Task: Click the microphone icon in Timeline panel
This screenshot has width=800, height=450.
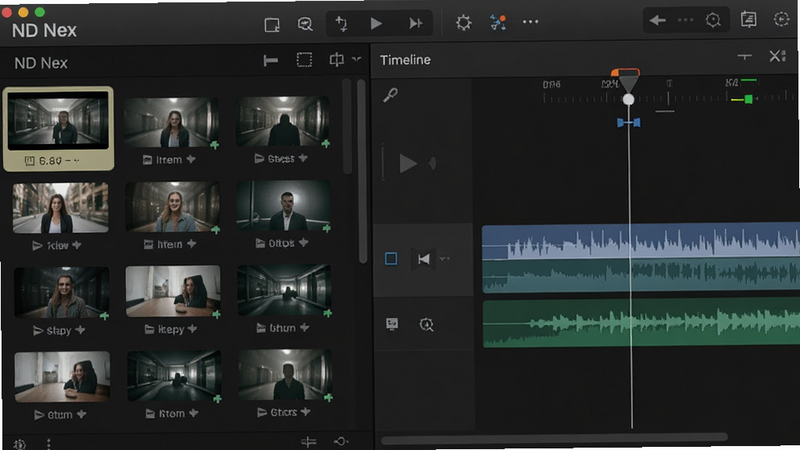Action: pos(390,95)
